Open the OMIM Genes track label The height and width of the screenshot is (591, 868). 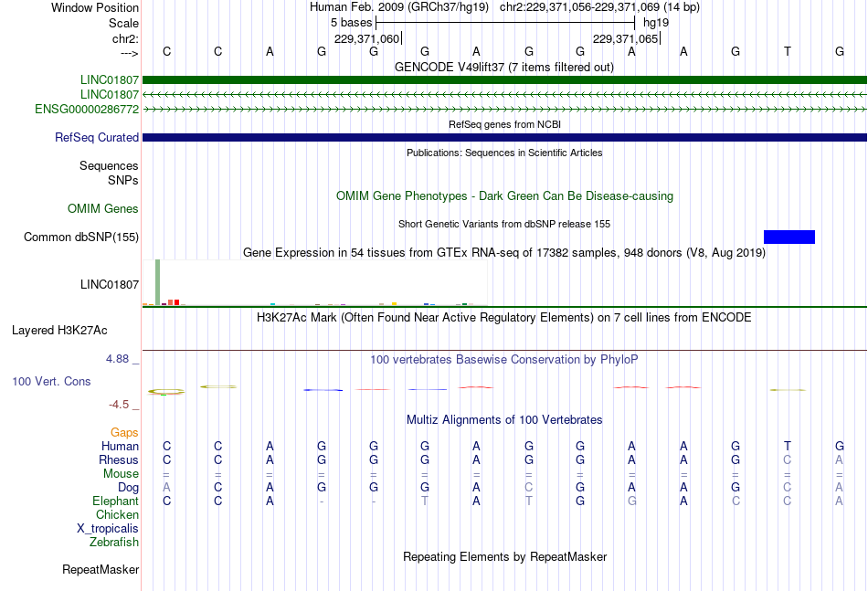pyautogui.click(x=103, y=208)
